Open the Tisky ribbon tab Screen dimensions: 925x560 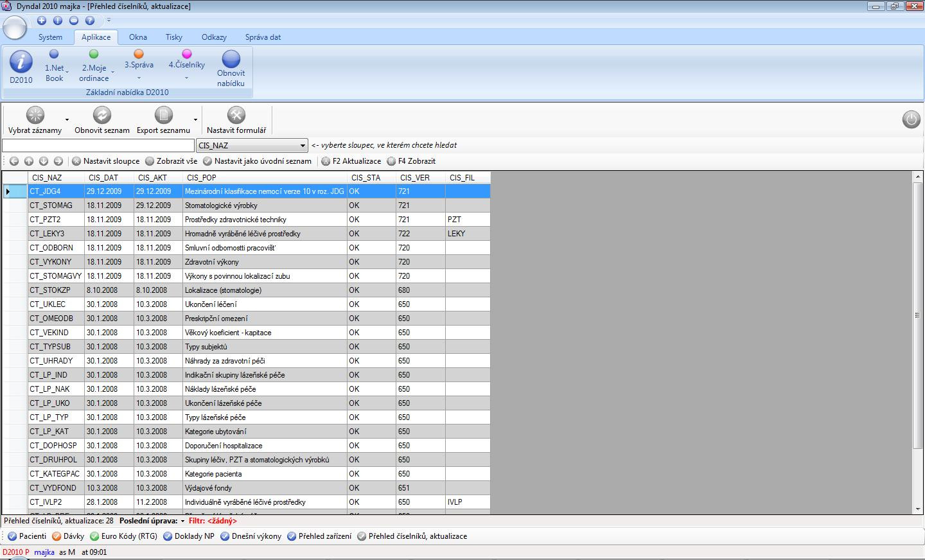173,37
